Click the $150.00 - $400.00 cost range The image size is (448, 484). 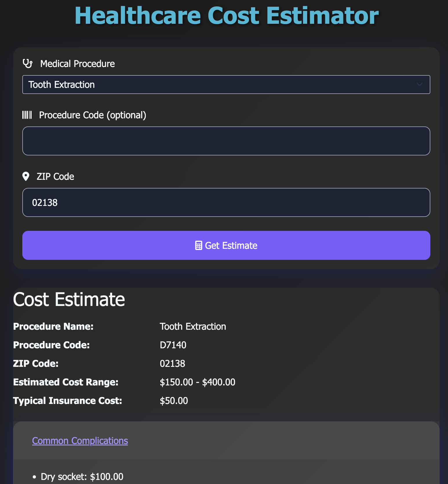(x=197, y=382)
